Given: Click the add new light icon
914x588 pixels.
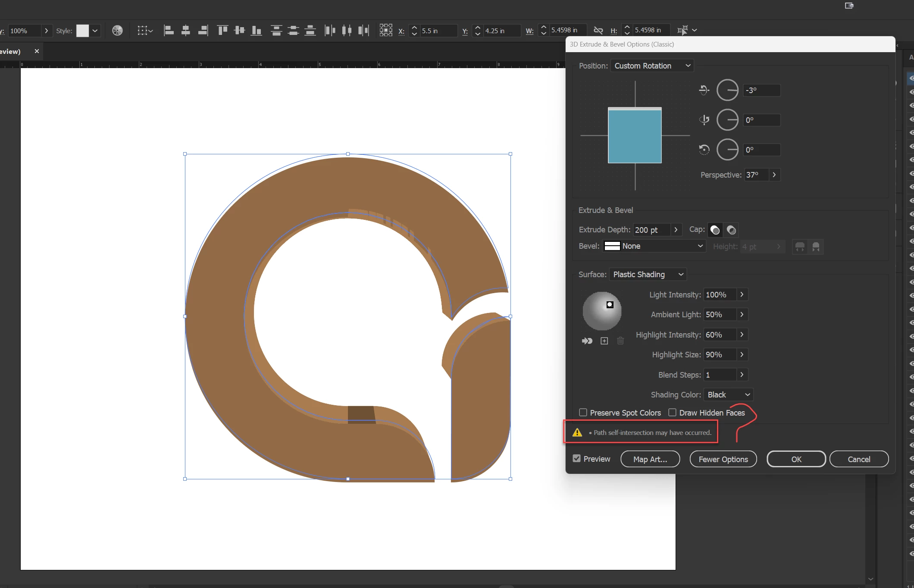Looking at the screenshot, I should pos(604,341).
